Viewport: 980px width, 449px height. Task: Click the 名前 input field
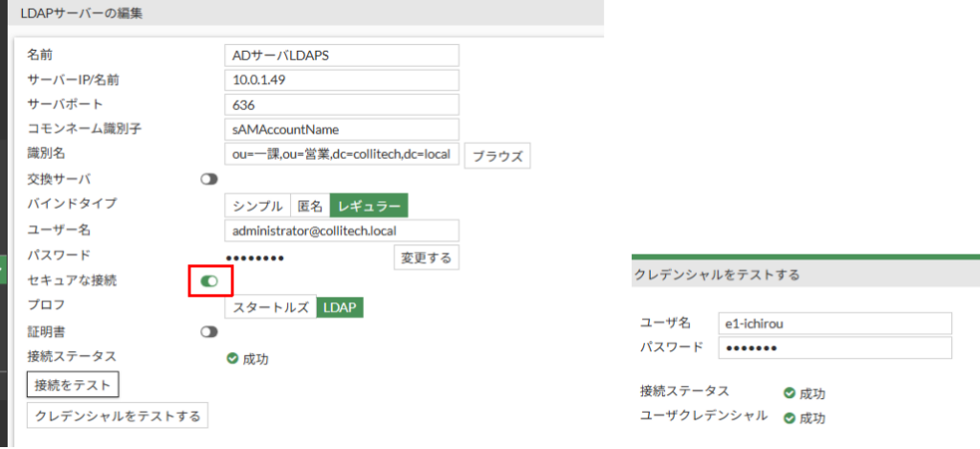342,55
